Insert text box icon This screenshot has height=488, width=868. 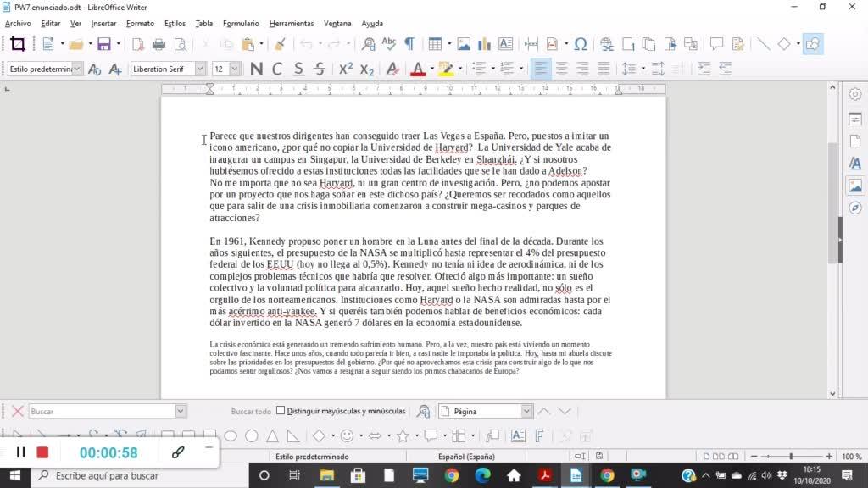505,44
